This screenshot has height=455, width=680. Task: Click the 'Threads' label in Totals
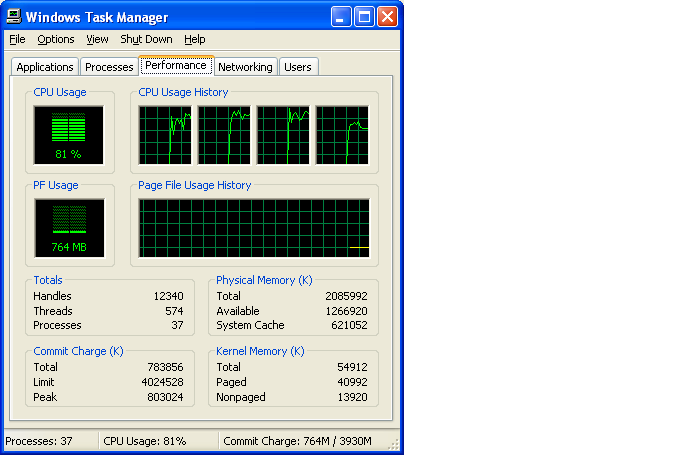(x=53, y=311)
